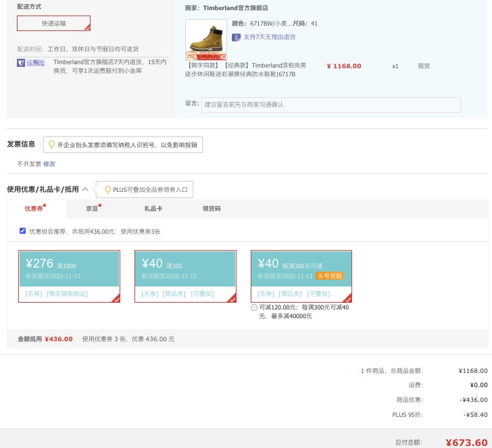Open the 运费险 freight insurance link
This screenshot has width=492, height=448.
(x=35, y=63)
